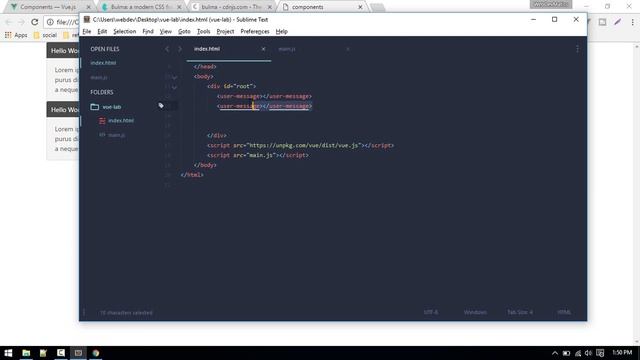The width and height of the screenshot is (640, 360).
Task: Fold the body tag using gutter arrow
Action: 174,77
